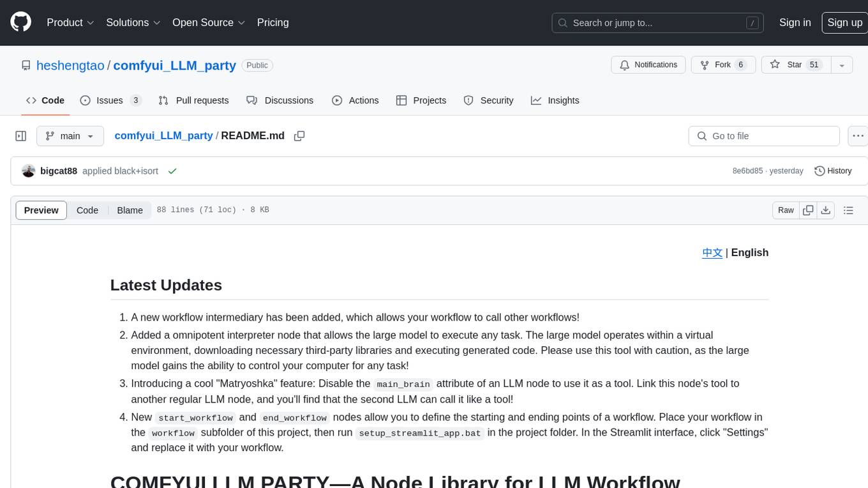Navigate to comfyui_LLM_party breadcrumb folder
This screenshot has width=868, height=488.
point(163,135)
